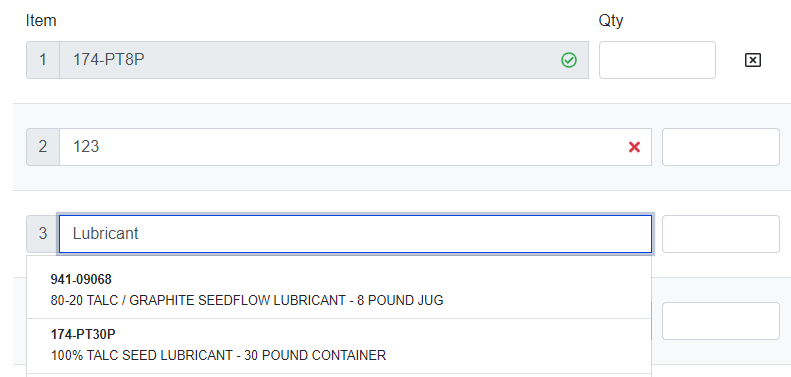This screenshot has width=791, height=377.
Task: Click the Qty column header label
Action: [611, 21]
